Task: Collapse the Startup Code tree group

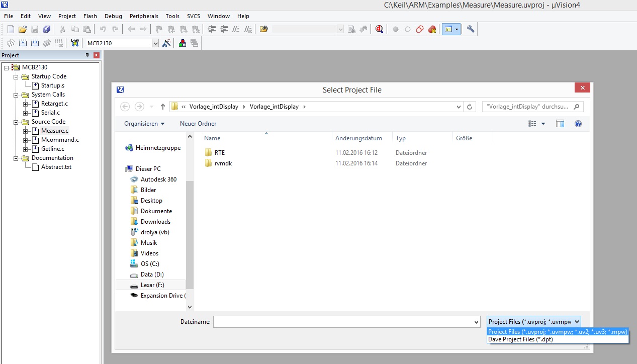Action: tap(16, 76)
